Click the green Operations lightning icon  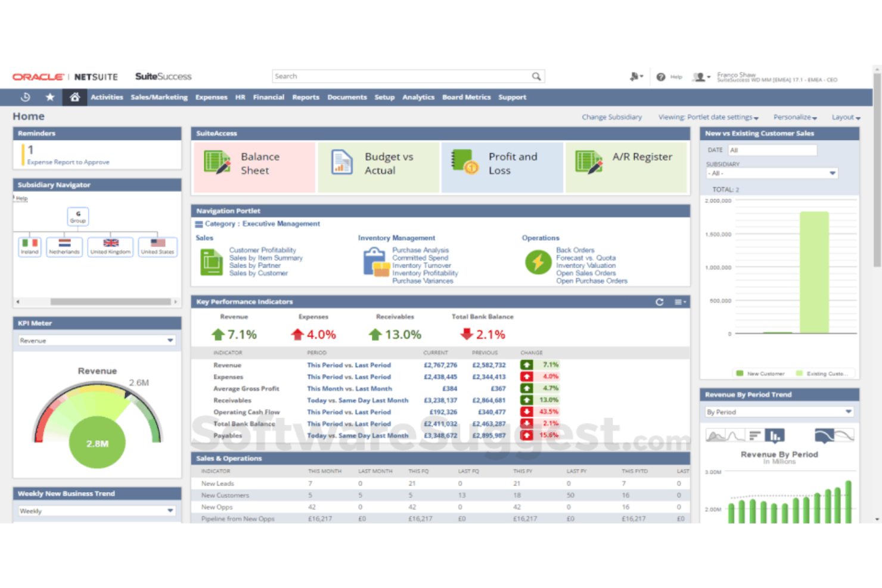[538, 262]
